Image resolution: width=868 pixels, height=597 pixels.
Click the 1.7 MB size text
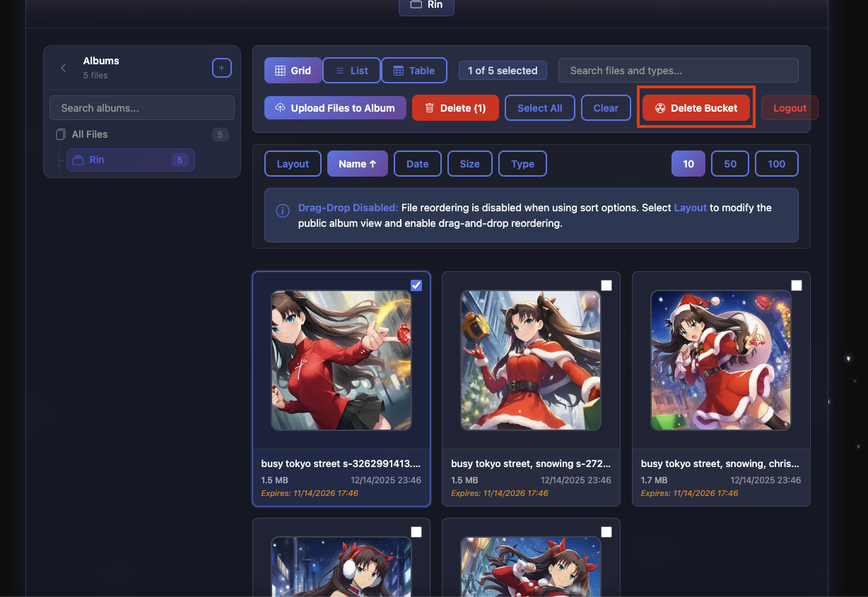click(x=654, y=480)
